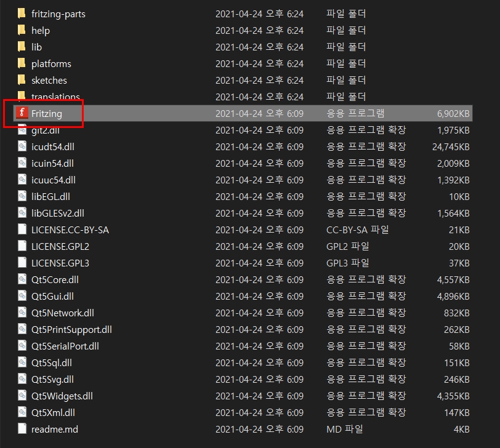This screenshot has height=448, width=500.
Task: Click the help folder icon
Action: pyautogui.click(x=22, y=30)
